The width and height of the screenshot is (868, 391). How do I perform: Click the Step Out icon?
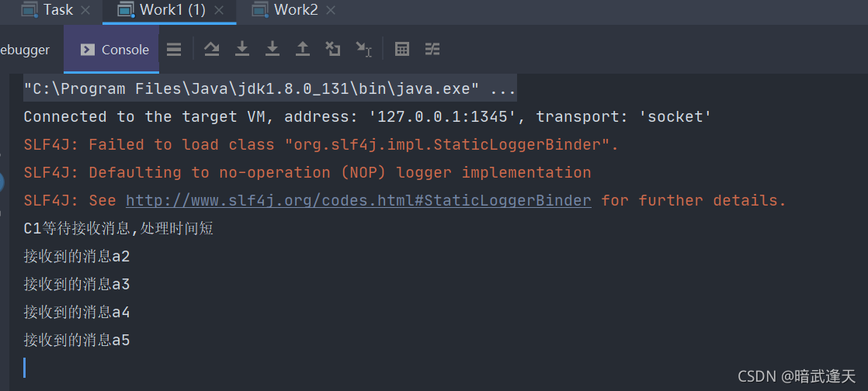tap(302, 49)
